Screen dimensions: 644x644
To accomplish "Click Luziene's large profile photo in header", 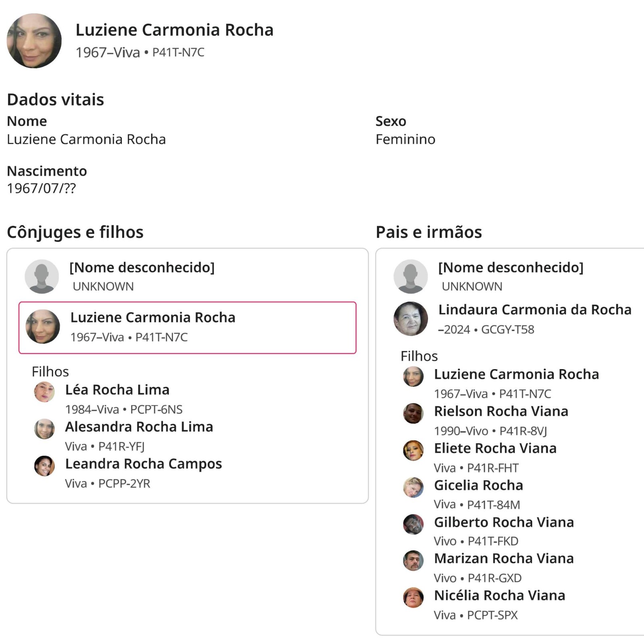I will (34, 41).
